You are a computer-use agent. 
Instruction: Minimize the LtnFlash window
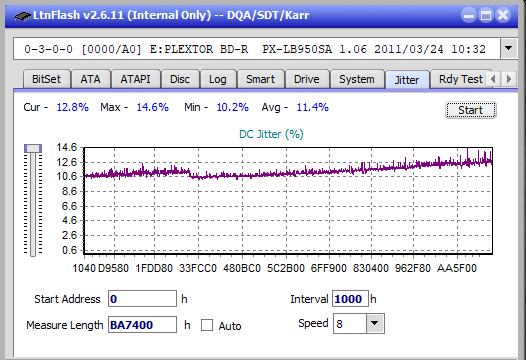(x=469, y=15)
